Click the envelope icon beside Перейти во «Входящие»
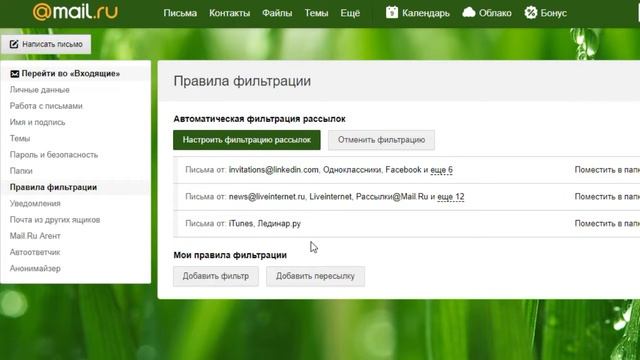 coord(15,74)
